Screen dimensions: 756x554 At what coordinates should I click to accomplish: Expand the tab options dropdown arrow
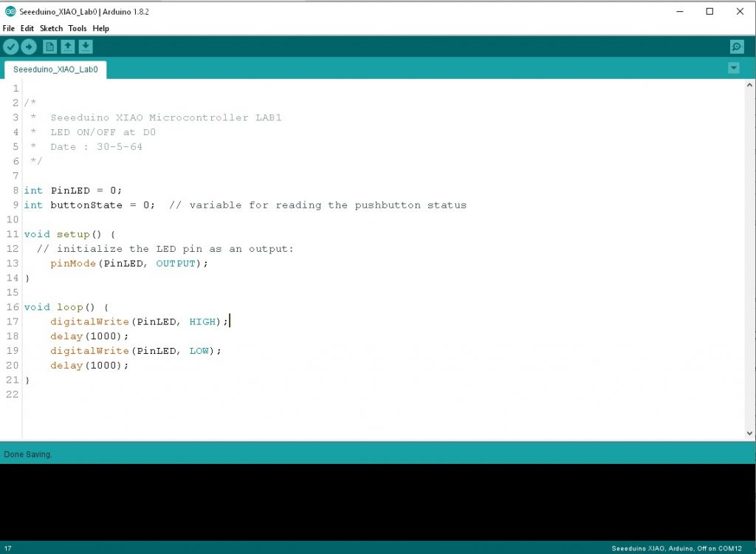point(733,68)
